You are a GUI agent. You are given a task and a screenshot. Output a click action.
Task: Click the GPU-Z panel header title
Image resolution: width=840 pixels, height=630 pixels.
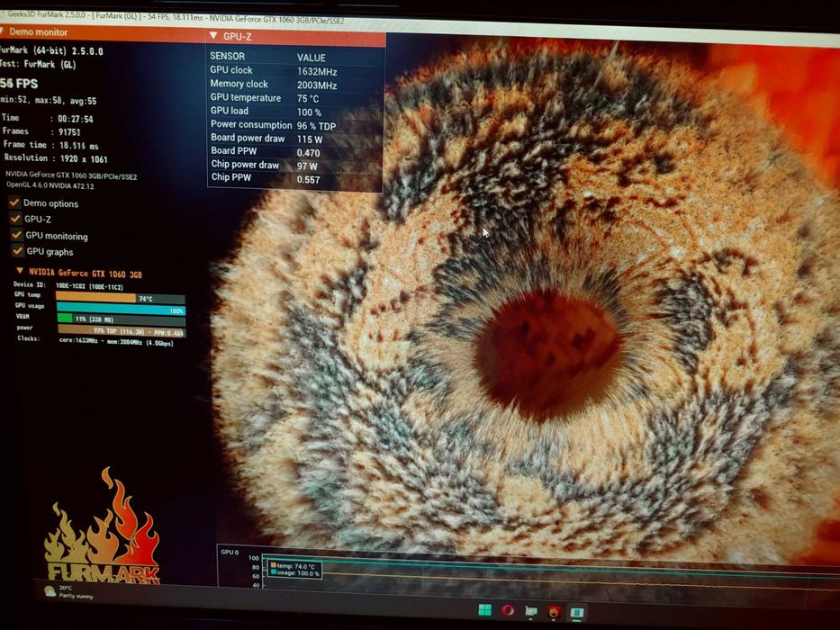(x=238, y=36)
